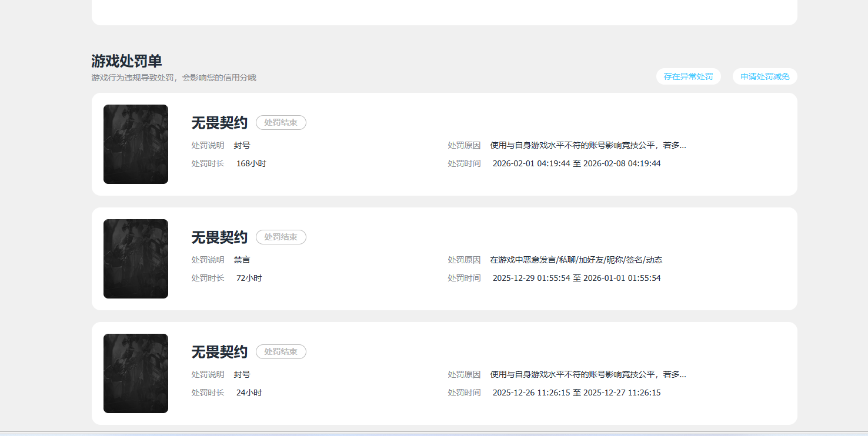Click the 禁言 penalty description value

pos(242,260)
